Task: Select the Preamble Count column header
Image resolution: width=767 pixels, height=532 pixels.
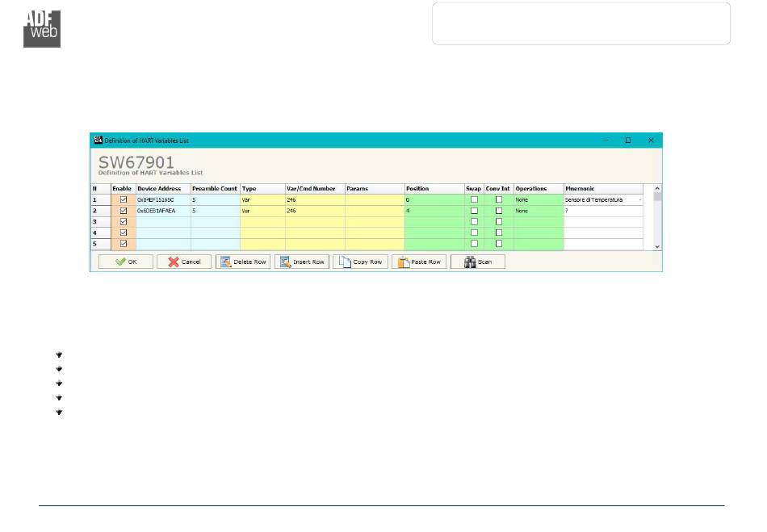Action: click(x=216, y=189)
